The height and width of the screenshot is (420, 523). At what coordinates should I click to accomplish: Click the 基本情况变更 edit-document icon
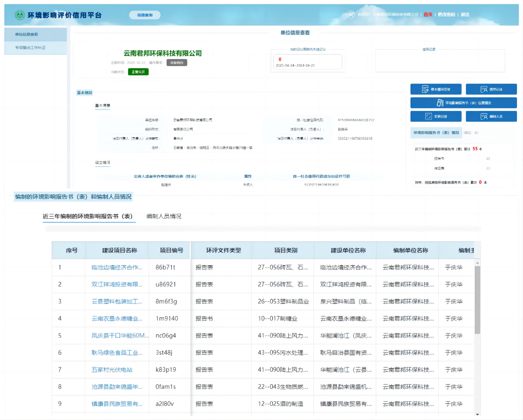425,89
